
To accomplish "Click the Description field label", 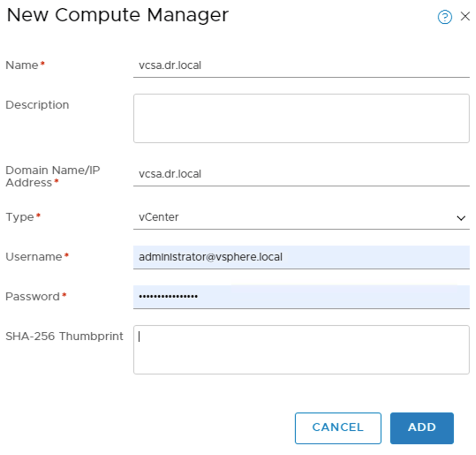I will point(37,105).
